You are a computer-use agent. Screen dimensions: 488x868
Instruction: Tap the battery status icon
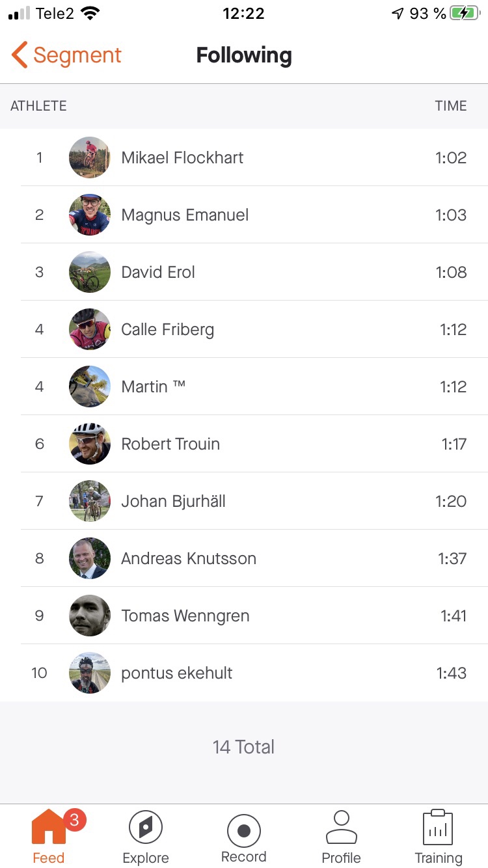465,13
